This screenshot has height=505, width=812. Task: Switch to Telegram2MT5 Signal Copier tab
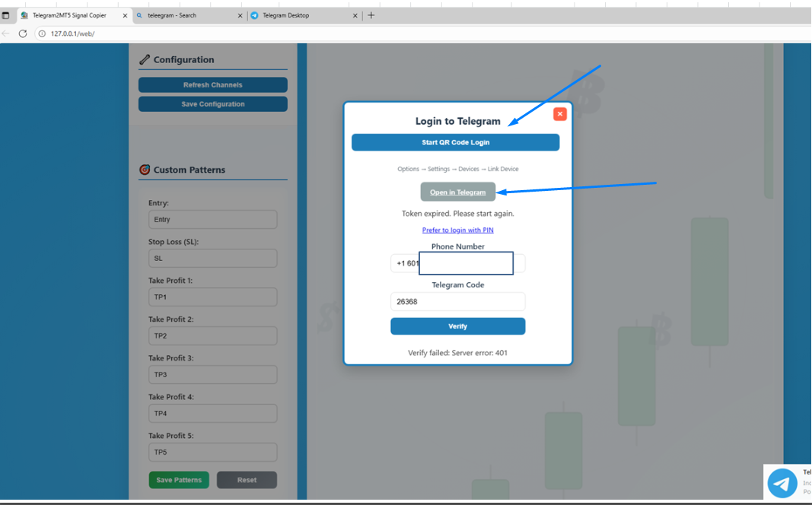[69, 15]
